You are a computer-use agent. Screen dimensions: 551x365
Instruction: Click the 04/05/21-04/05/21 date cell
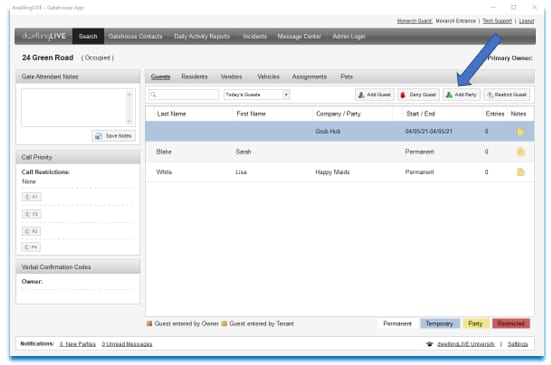click(x=429, y=131)
